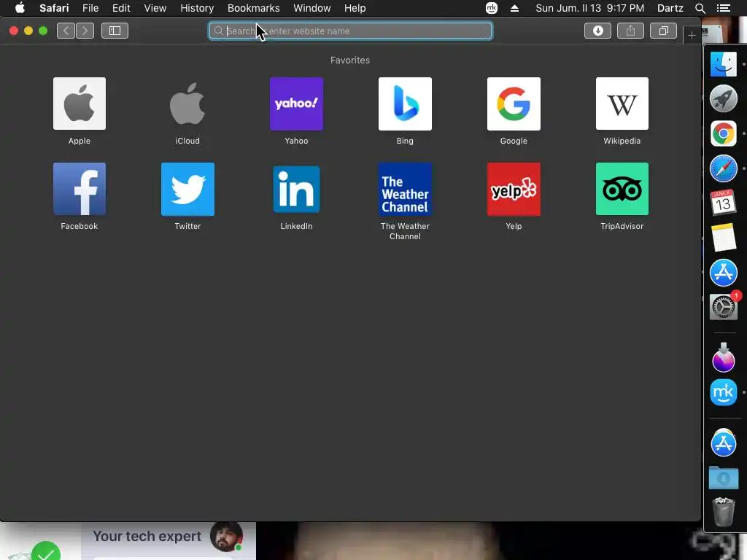Open the lower App Store dock icon
Image resolution: width=747 pixels, height=560 pixels.
pyautogui.click(x=724, y=443)
